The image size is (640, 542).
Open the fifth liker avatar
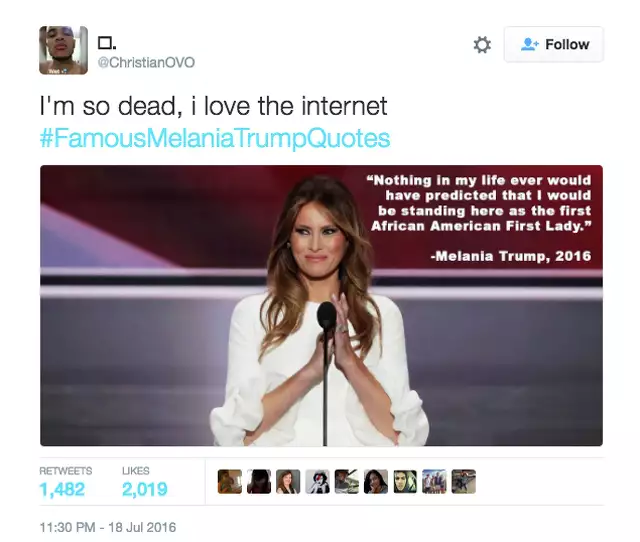tap(347, 482)
